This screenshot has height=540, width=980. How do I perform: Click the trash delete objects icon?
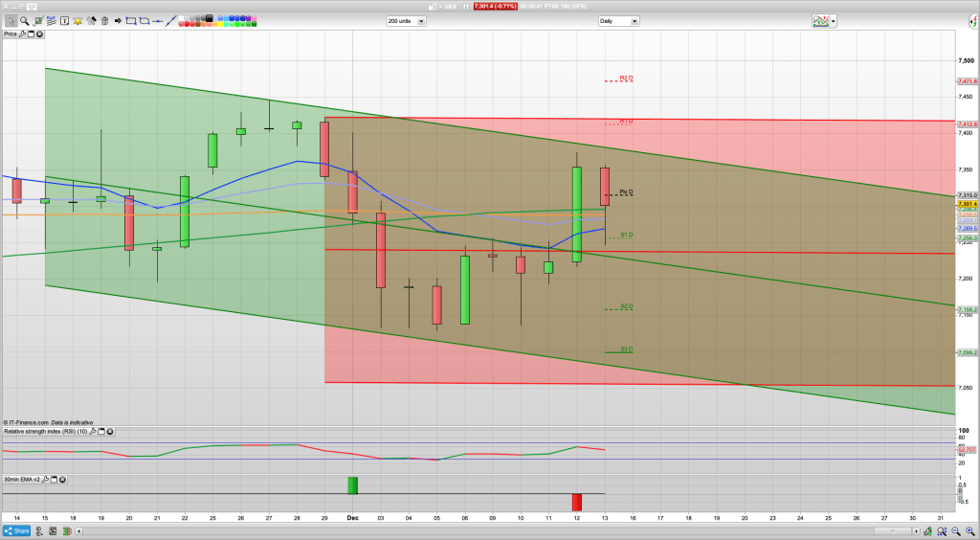click(x=104, y=21)
